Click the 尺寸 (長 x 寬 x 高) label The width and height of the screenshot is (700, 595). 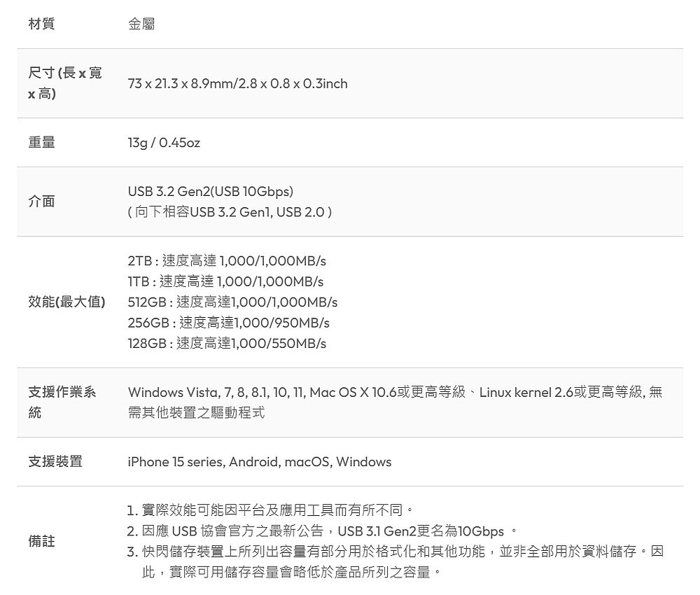tap(65, 83)
